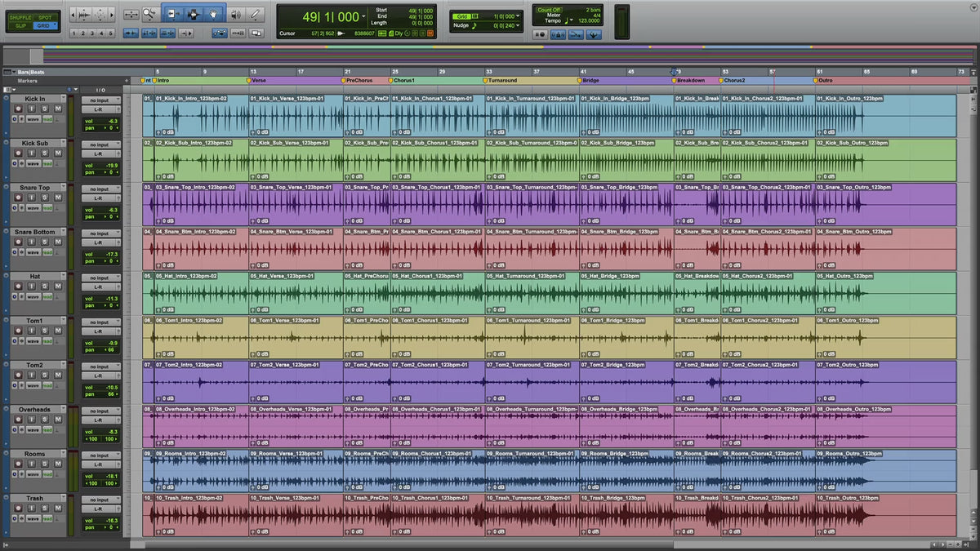Select the Pencil tool
The width and height of the screenshot is (980, 551).
click(x=256, y=14)
